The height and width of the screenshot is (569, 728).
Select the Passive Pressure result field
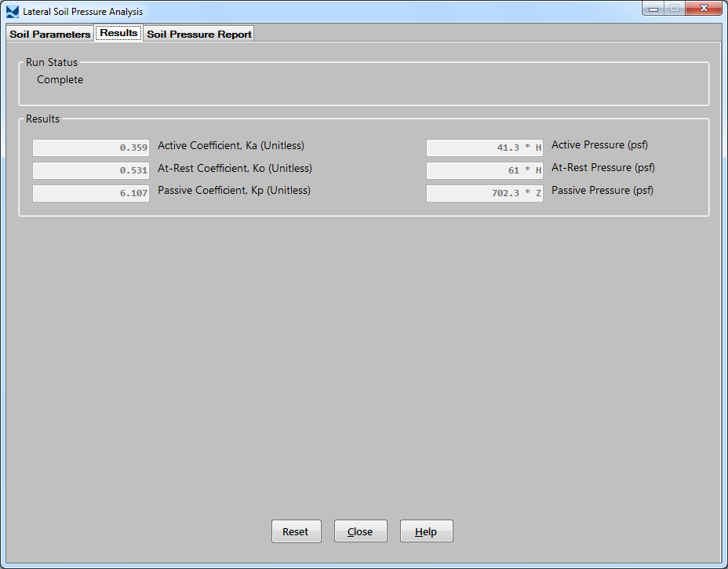pyautogui.click(x=484, y=193)
